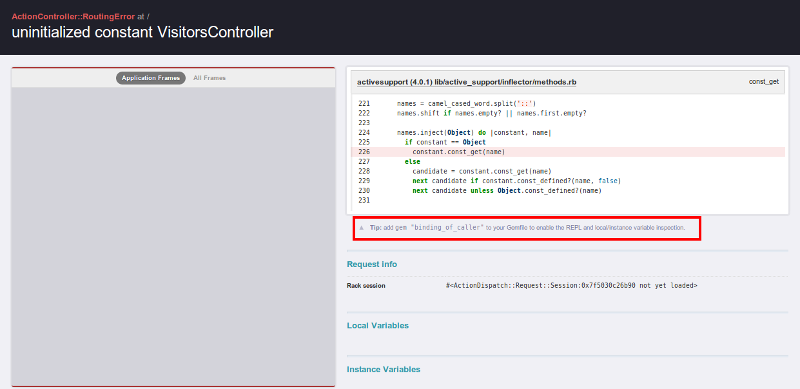Click the Instance Variables section heading
This screenshot has width=800, height=389.
(384, 369)
